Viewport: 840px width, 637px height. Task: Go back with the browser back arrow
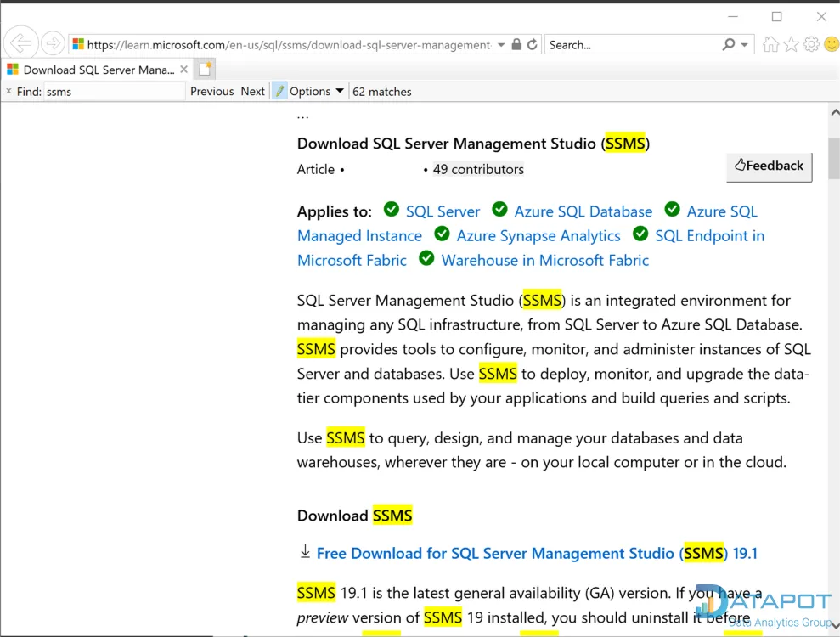[21, 43]
